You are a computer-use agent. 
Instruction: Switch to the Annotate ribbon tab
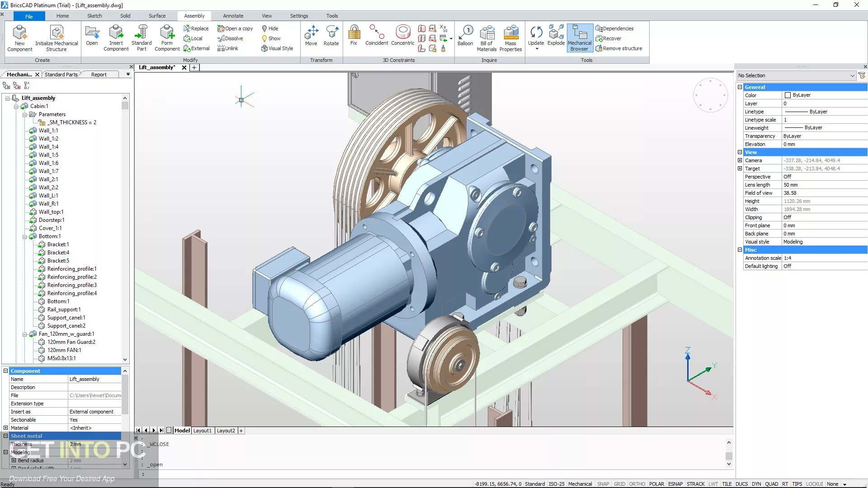pyautogui.click(x=233, y=15)
